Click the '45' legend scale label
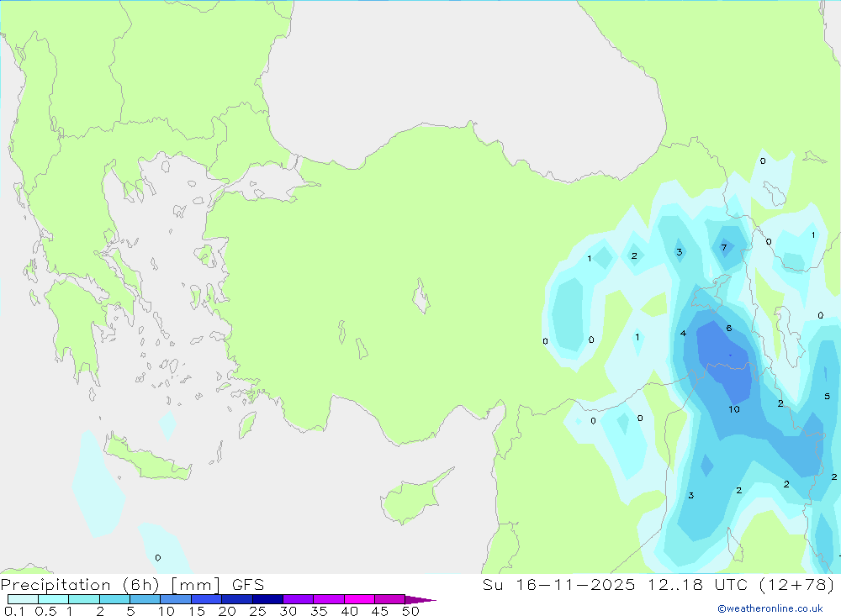 380,611
